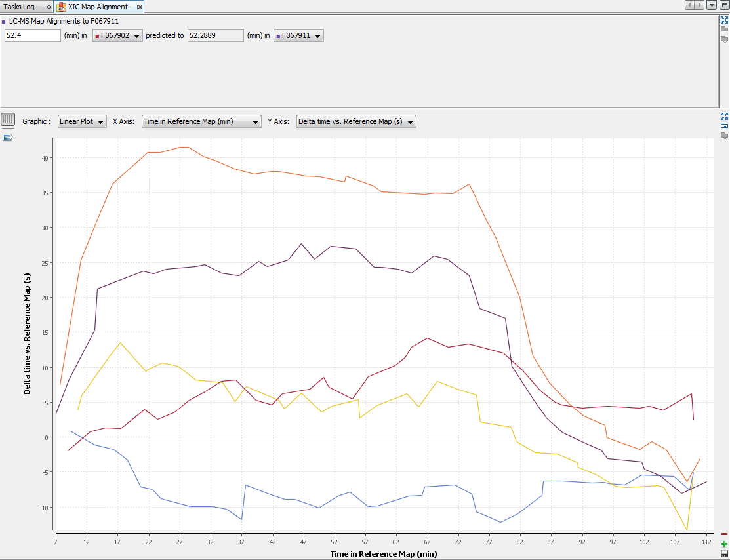730x560 pixels.
Task: Switch to the Tasks Log tab
Action: click(x=20, y=7)
